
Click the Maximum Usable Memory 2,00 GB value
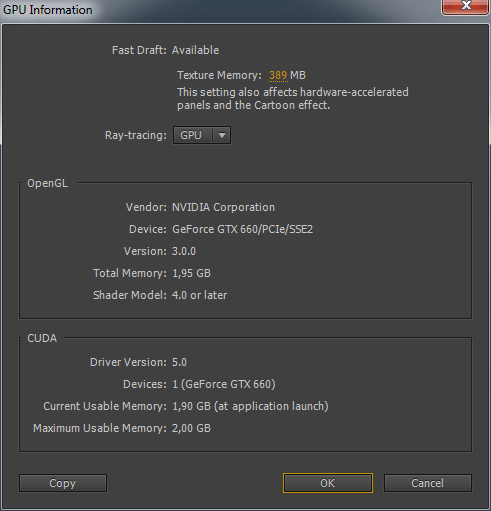click(x=191, y=428)
